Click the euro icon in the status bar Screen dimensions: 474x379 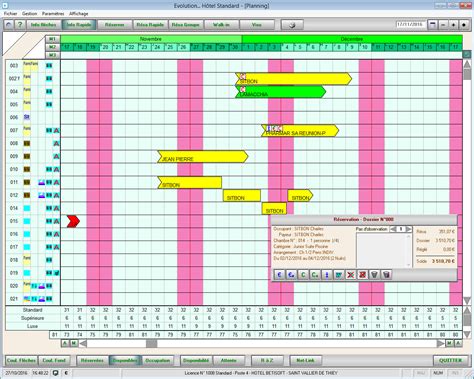point(66,373)
